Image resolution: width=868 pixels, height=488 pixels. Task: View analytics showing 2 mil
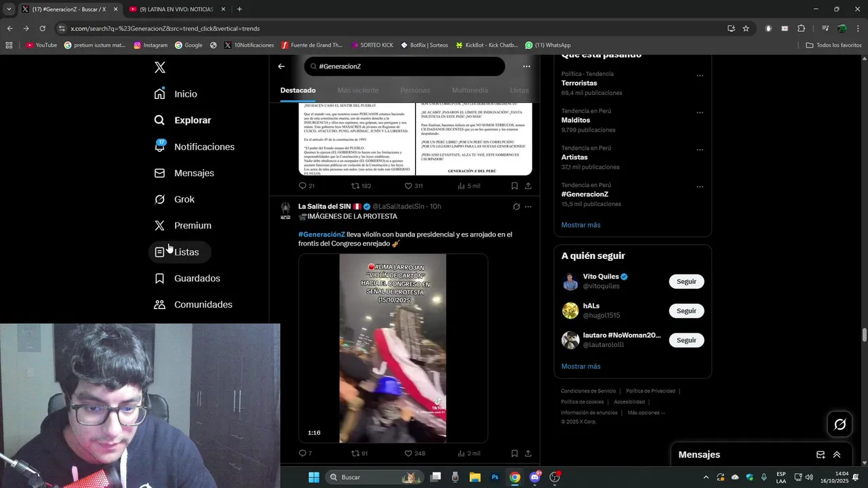click(469, 453)
